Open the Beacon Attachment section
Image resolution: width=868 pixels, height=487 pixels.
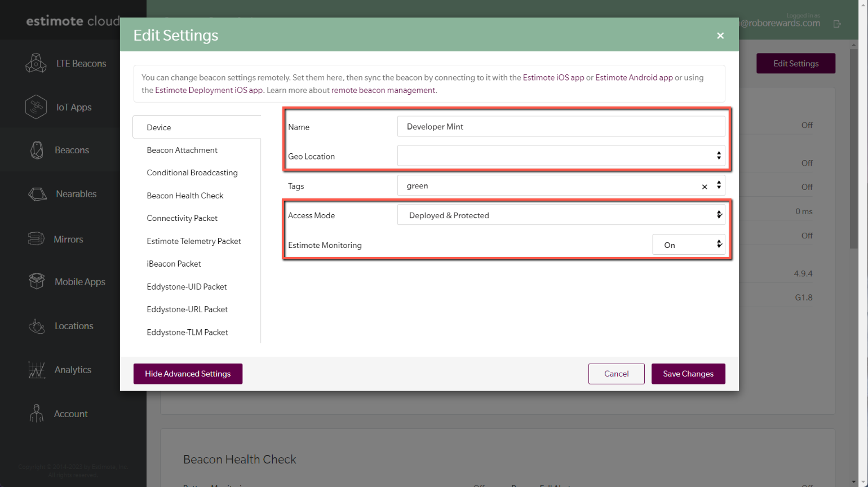point(181,150)
